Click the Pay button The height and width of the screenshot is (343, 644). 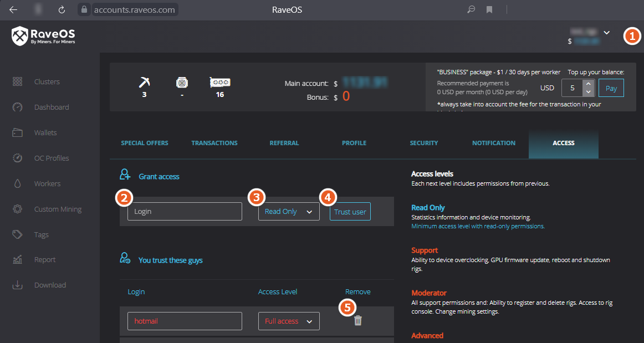pos(611,88)
